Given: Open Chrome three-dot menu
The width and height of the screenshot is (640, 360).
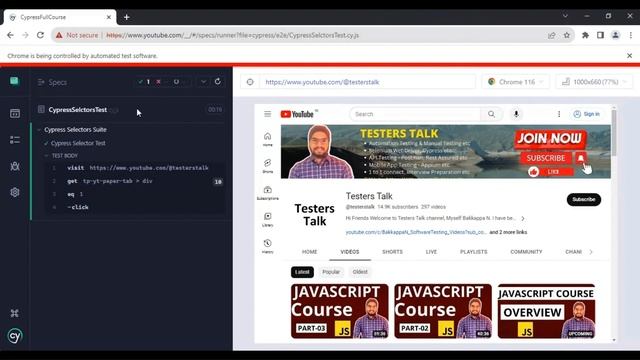Looking at the screenshot, I should coord(631,35).
